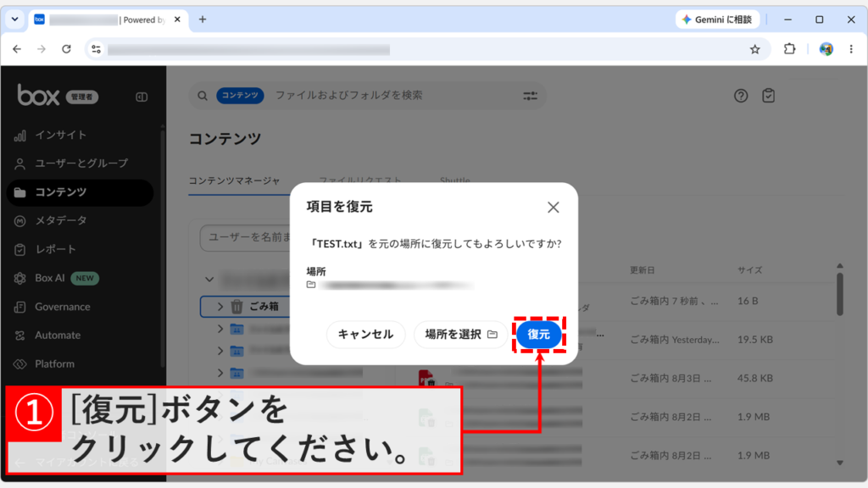The width and height of the screenshot is (868, 488).
Task: Click ごみ箱内 8月3日 date cell
Action: [671, 379]
